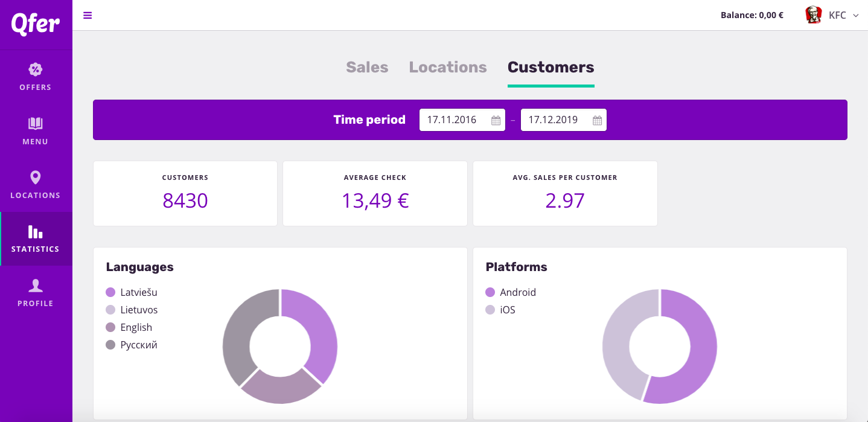Open the Offers section icon
Screen dimensions: 868x422
click(36, 69)
